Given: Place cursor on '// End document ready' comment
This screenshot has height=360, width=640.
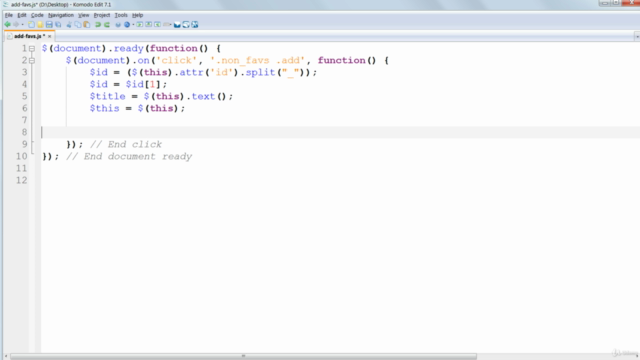Looking at the screenshot, I should (x=129, y=157).
